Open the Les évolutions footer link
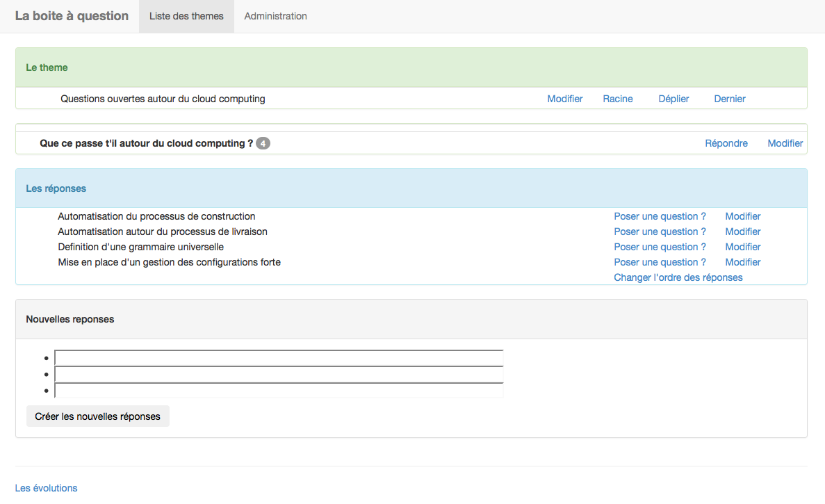This screenshot has width=825, height=504. coord(46,488)
